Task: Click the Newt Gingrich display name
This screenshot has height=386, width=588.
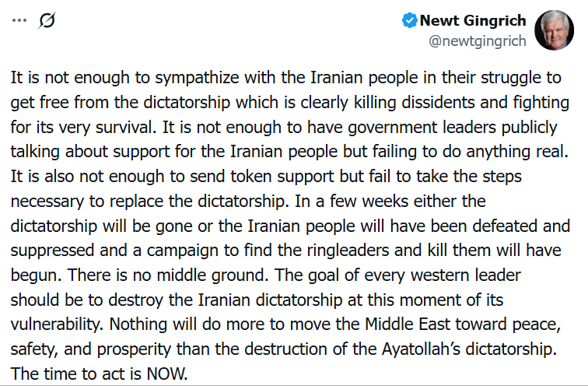Action: 473,20
